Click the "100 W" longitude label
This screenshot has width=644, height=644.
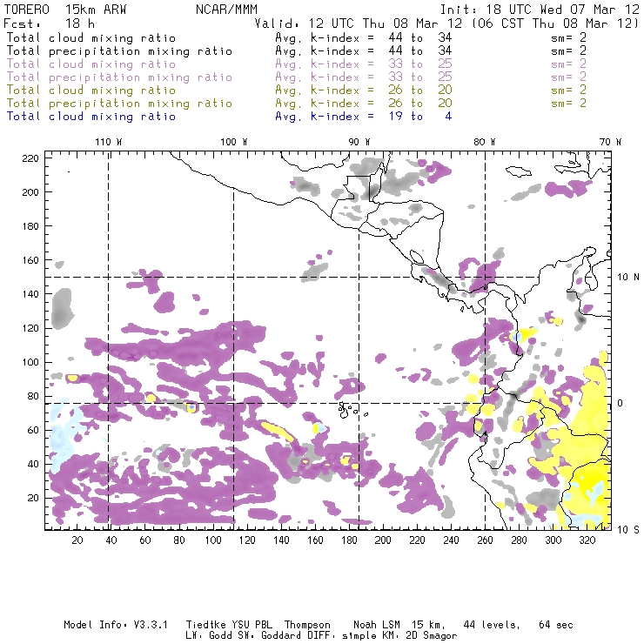234,142
